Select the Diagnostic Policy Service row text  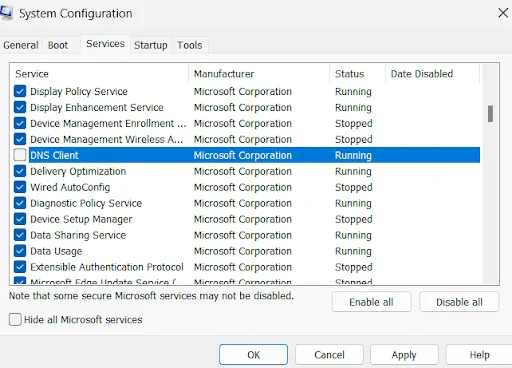[86, 203]
